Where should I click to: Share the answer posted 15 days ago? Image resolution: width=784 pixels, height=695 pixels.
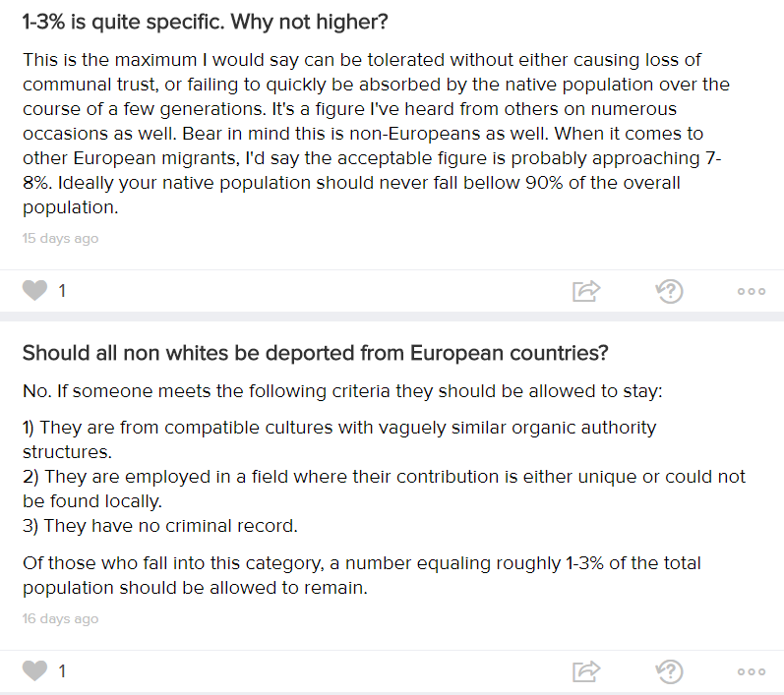coord(586,291)
